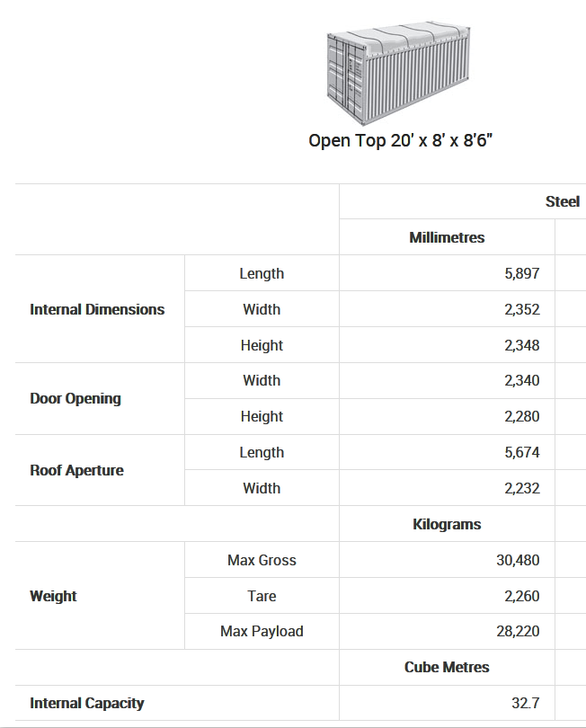This screenshot has width=586, height=728.
Task: Select the Roof Aperture row label
Action: pos(76,470)
